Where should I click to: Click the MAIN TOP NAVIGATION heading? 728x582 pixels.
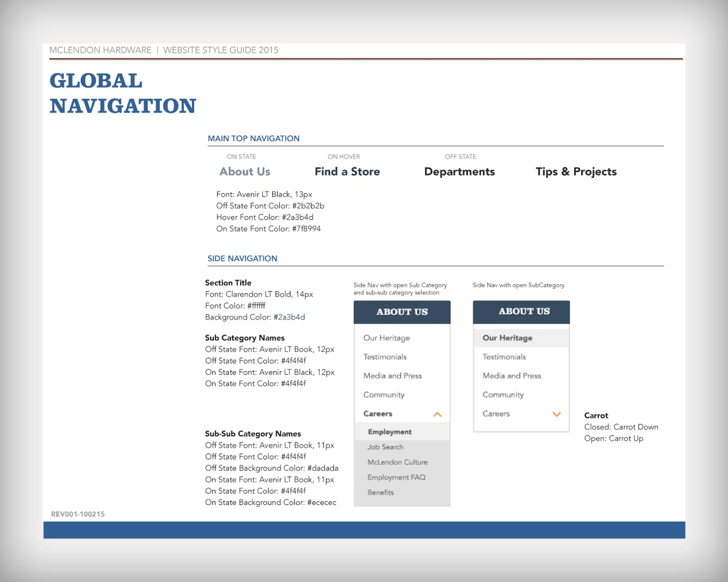(x=253, y=138)
